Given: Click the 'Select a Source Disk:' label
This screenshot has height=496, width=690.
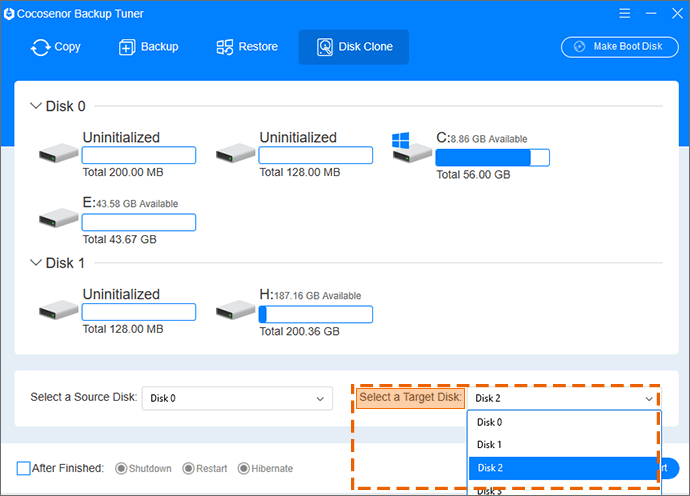Looking at the screenshot, I should [x=84, y=397].
